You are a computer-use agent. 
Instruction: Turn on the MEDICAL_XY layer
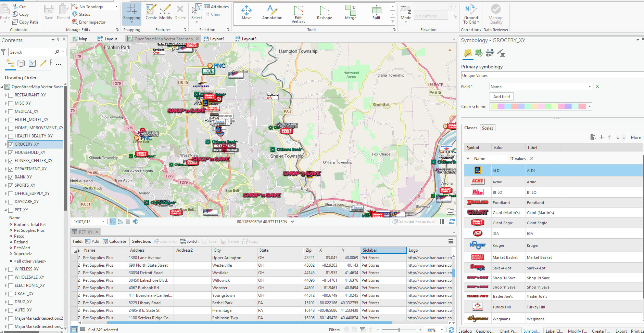tap(11, 111)
